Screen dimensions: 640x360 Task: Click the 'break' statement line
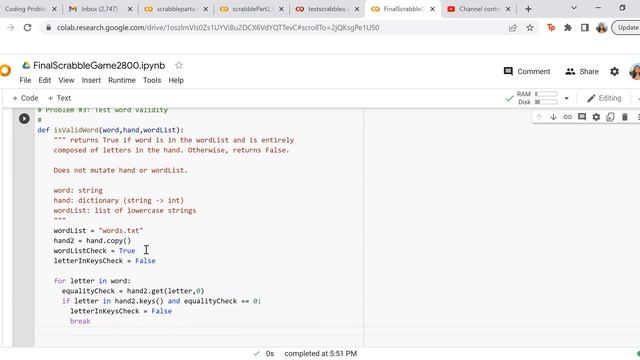80,321
